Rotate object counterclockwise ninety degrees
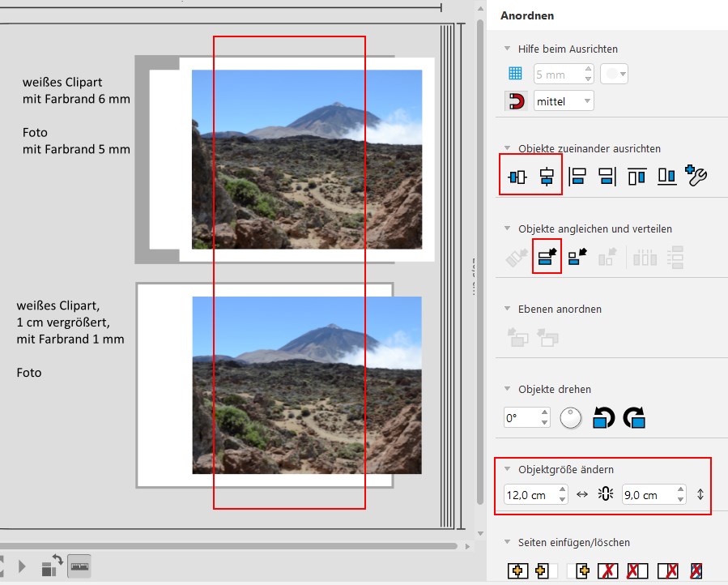 pos(603,417)
